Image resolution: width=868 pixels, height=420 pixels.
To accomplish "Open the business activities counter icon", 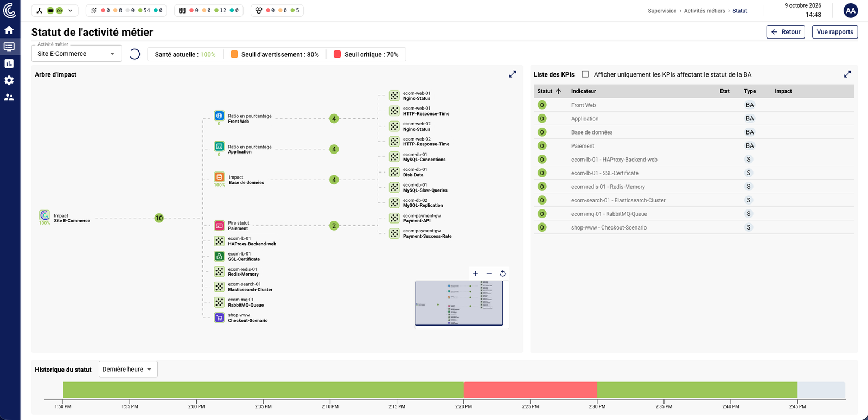I will (259, 10).
